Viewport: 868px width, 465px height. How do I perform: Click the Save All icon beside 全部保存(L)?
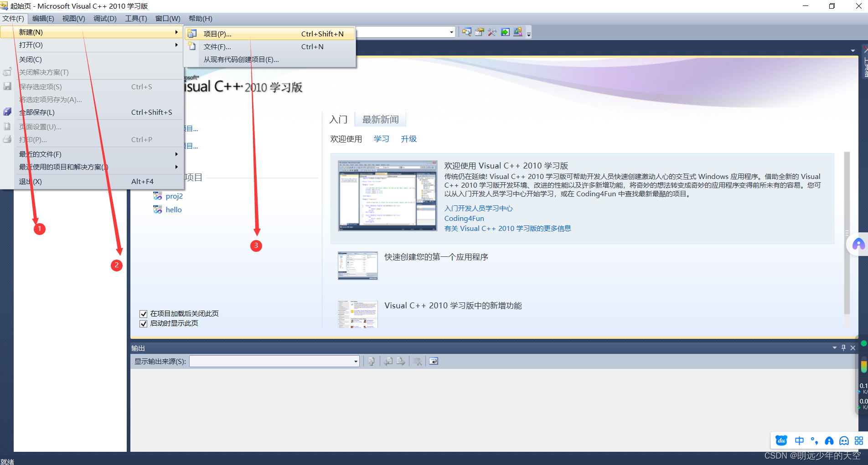[7, 112]
